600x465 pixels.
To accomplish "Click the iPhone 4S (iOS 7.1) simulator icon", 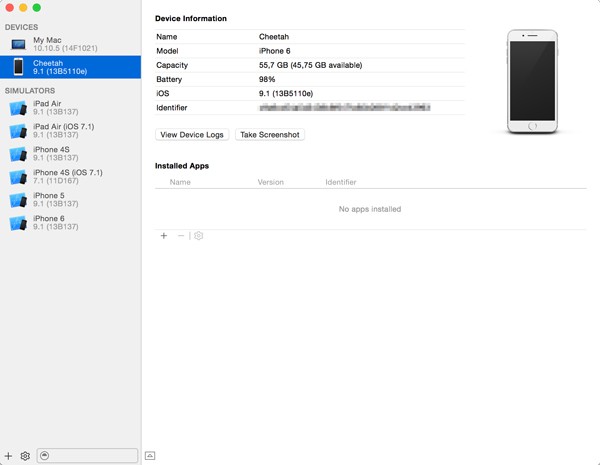I will coord(18,177).
